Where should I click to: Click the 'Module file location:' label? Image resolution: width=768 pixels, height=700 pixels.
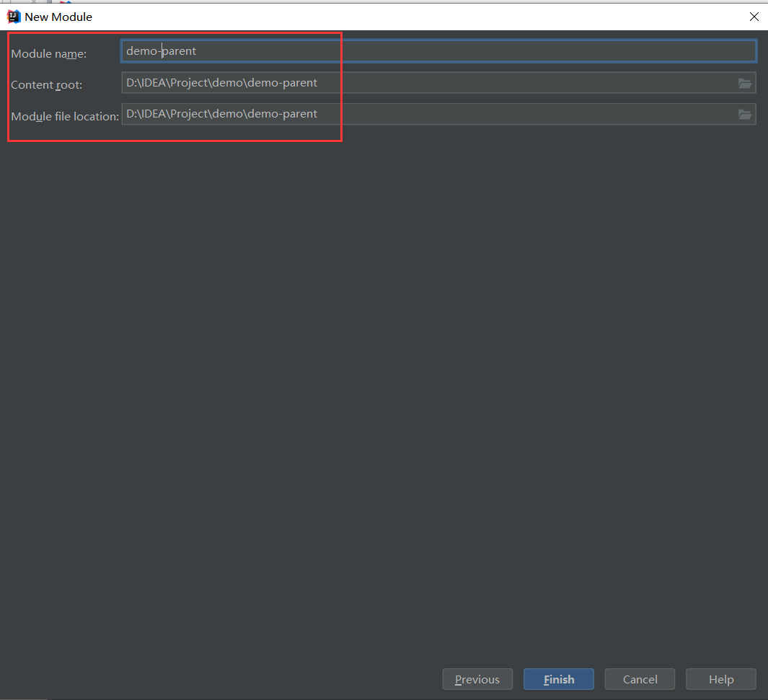[65, 117]
